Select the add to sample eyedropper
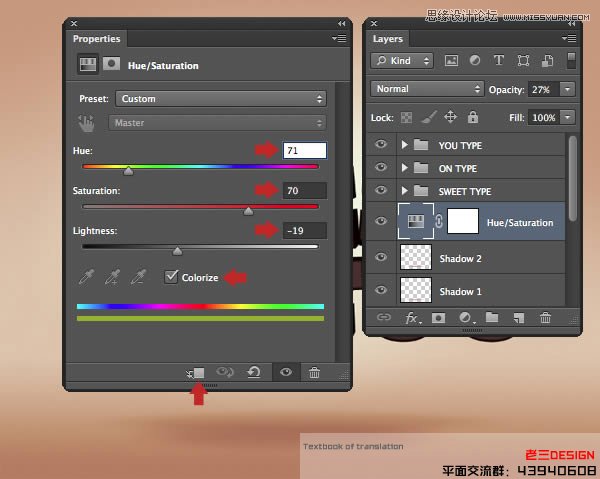600x479 pixels. tap(112, 277)
